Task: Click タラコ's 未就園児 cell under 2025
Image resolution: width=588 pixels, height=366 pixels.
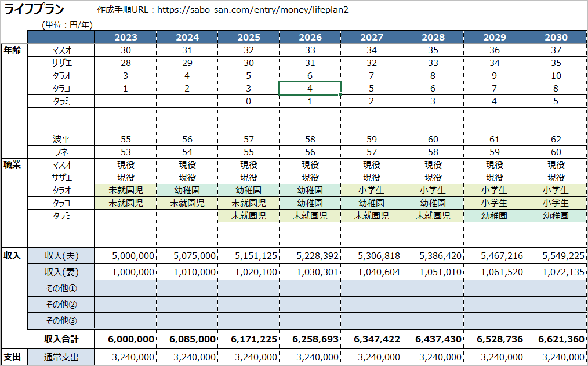Action: pos(249,203)
